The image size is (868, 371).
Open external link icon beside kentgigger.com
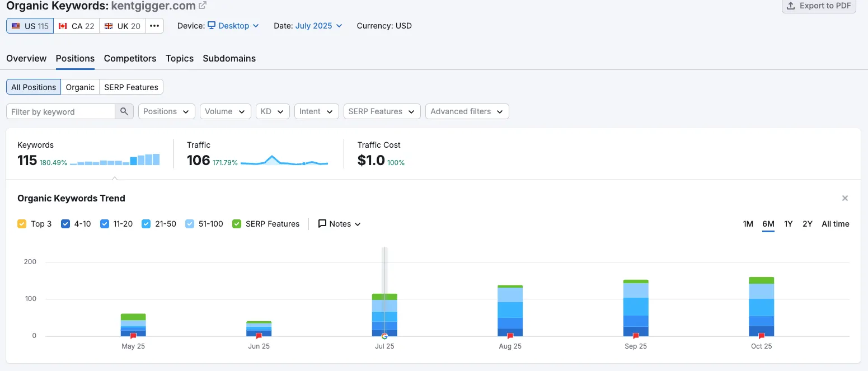203,6
